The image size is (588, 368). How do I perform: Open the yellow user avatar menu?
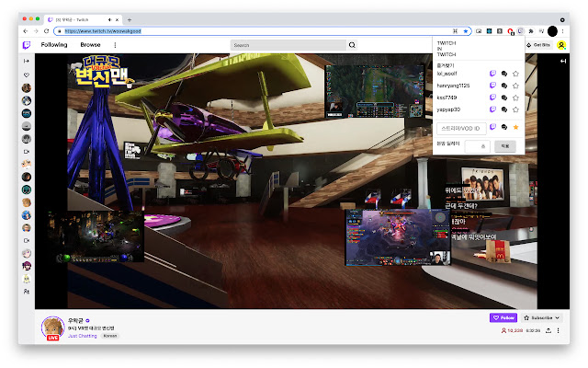click(561, 45)
